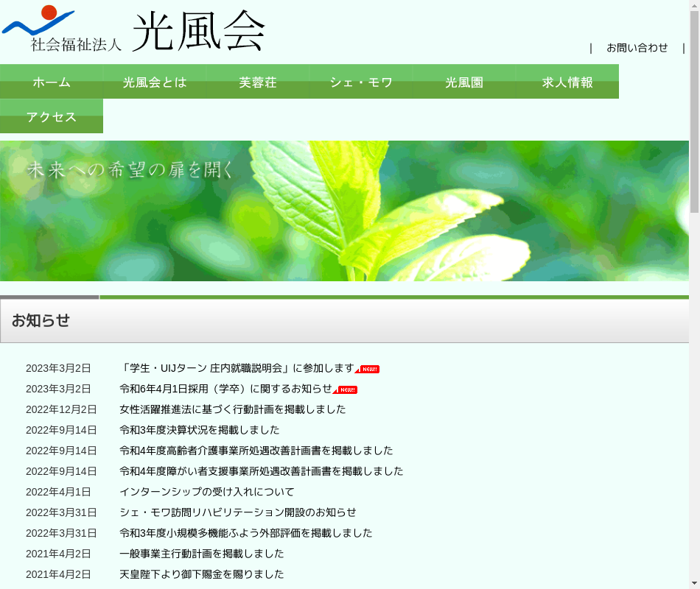The width and height of the screenshot is (700, 589).
Task: Open 天皇陛下より御下賜金を賜りました link
Action: [201, 574]
